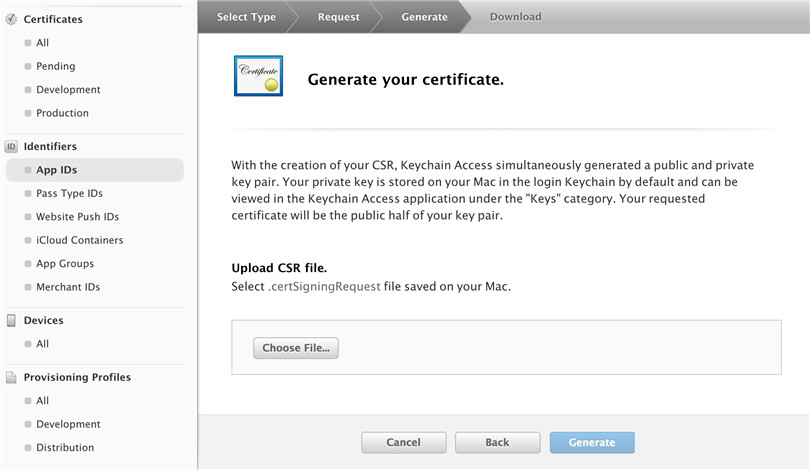Screen dimensions: 810x470
Task: Click the Identifiers ID icon
Action: coord(11,146)
